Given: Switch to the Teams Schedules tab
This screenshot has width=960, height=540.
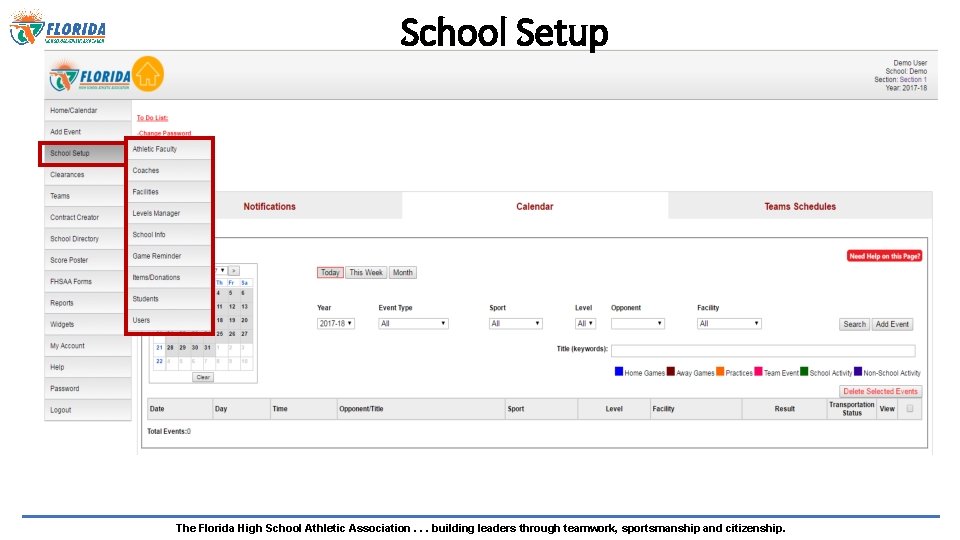Looking at the screenshot, I should click(800, 206).
